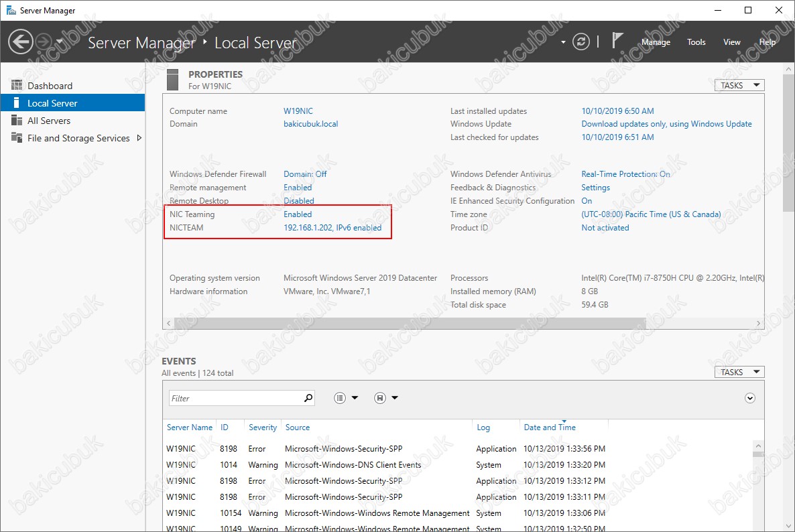Open the notifications flag
This screenshot has height=532, width=795.
tap(617, 40)
